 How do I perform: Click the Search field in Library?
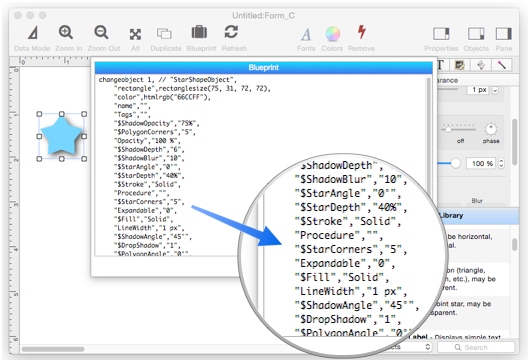pos(476,347)
